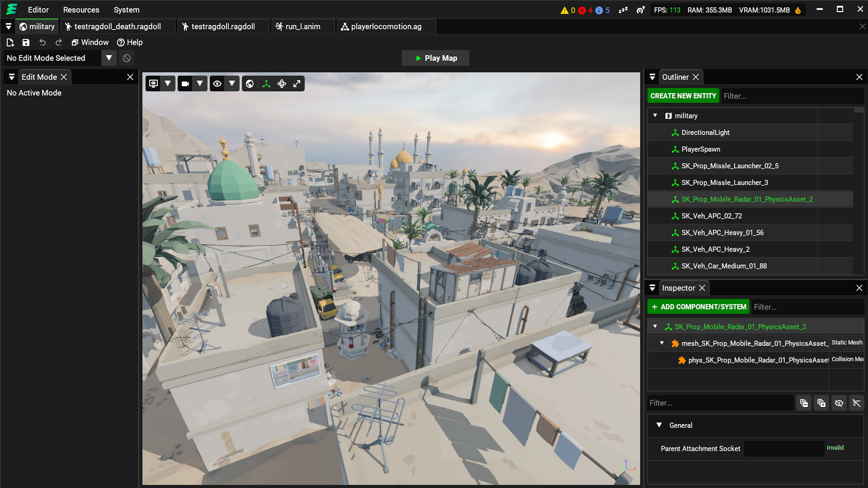This screenshot has height=488, width=868.
Task: Open the dropdown arrow beside the monitor icon
Action: (168, 84)
